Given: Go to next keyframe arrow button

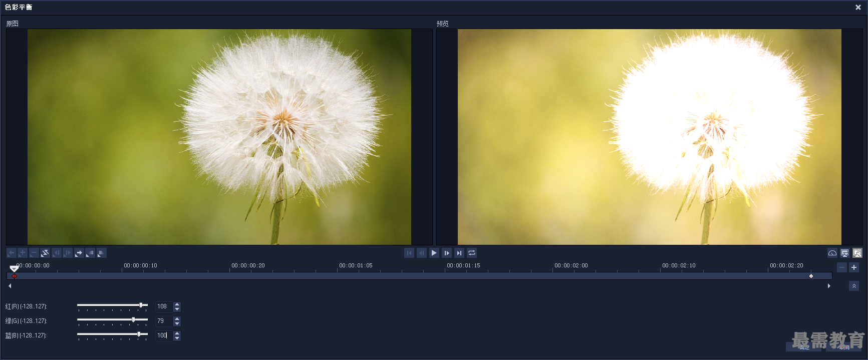Looking at the screenshot, I should tap(79, 253).
